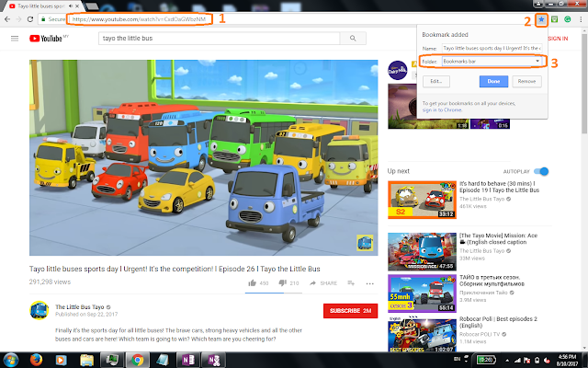Launch Firefox from the taskbar
Screen dimensions: 588x368
36,360
